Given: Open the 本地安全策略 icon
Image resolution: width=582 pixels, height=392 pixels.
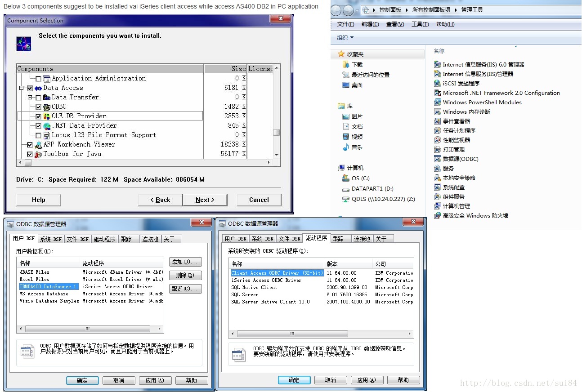Looking at the screenshot, I should pos(437,178).
